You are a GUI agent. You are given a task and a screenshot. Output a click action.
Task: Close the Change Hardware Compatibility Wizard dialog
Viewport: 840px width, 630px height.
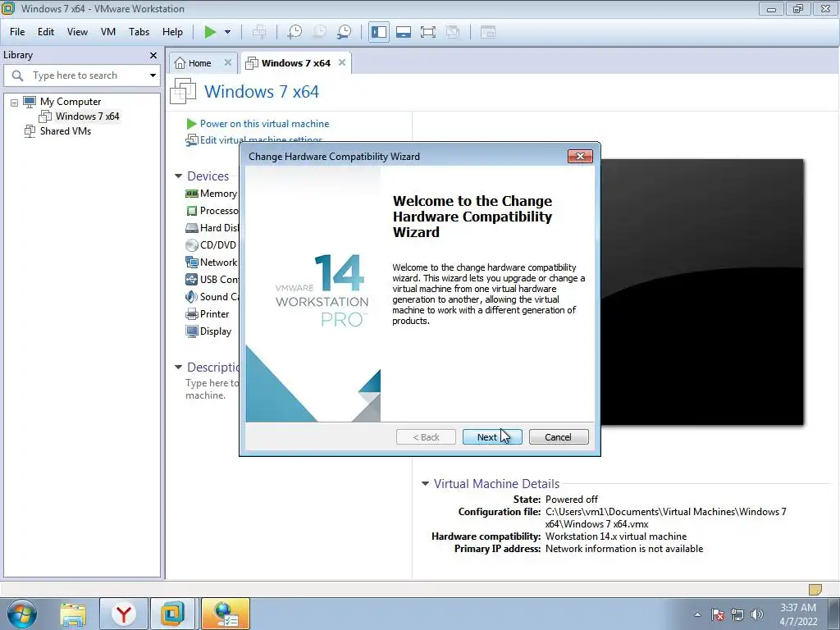pyautogui.click(x=580, y=156)
